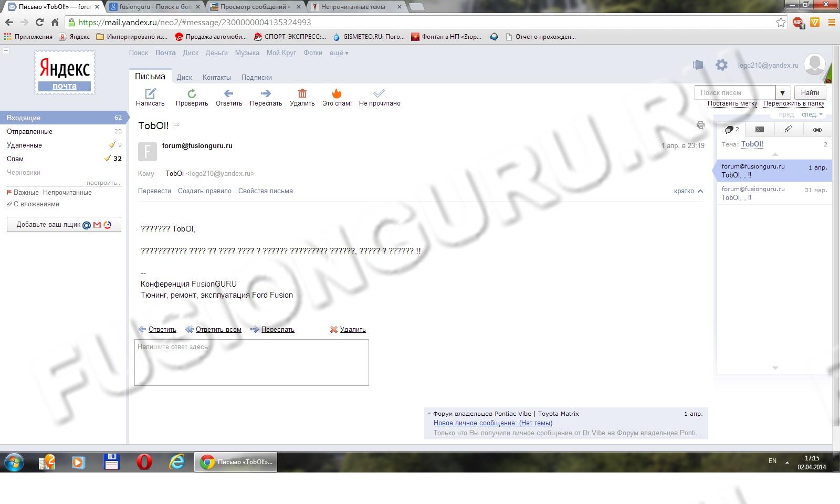Open Переложить в папку dropdown

[793, 103]
